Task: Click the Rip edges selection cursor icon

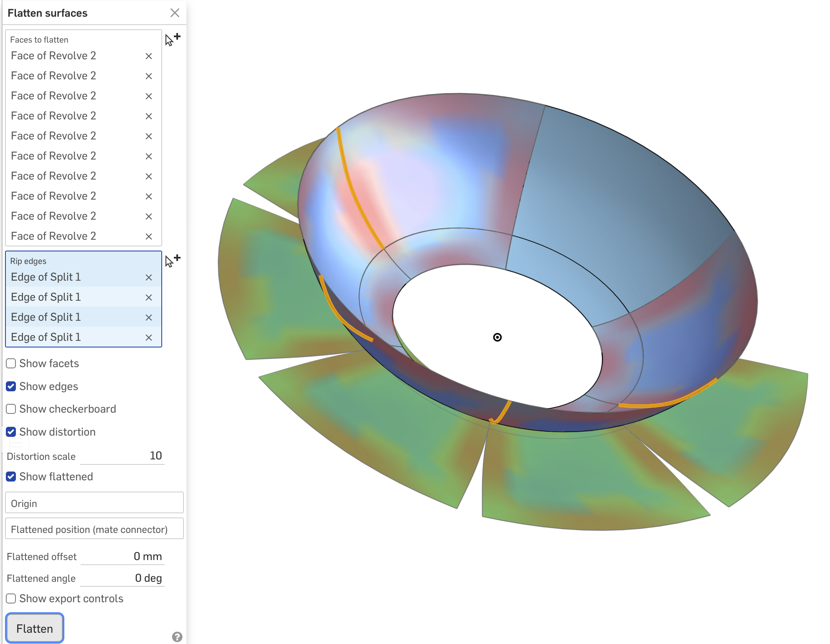Action: (x=172, y=261)
